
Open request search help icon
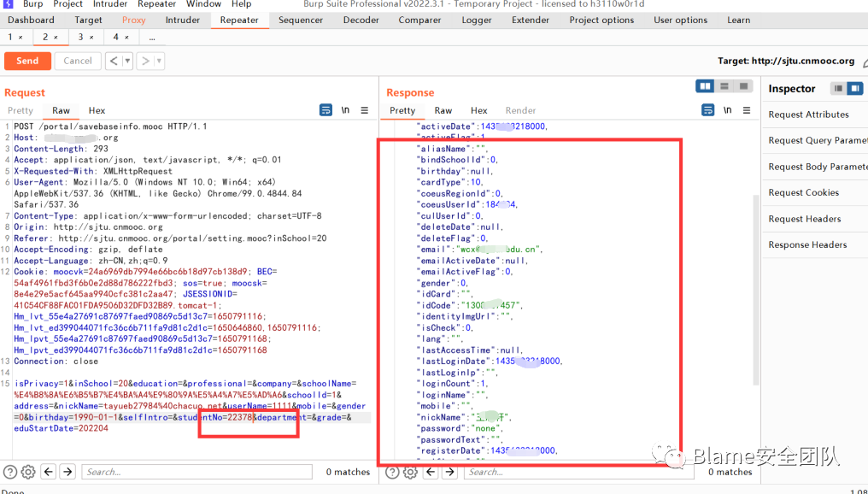click(x=10, y=472)
